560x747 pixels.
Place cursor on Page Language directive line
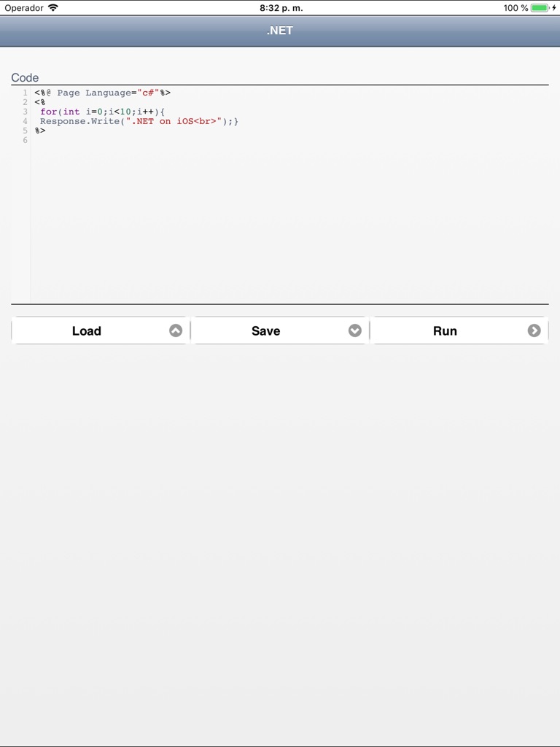click(102, 93)
